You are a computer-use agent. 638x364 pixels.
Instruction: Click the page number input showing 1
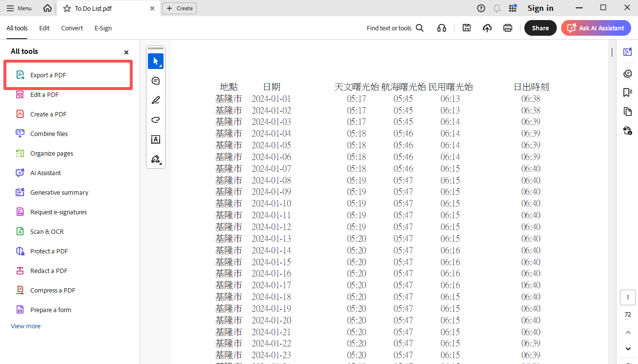pyautogui.click(x=627, y=297)
